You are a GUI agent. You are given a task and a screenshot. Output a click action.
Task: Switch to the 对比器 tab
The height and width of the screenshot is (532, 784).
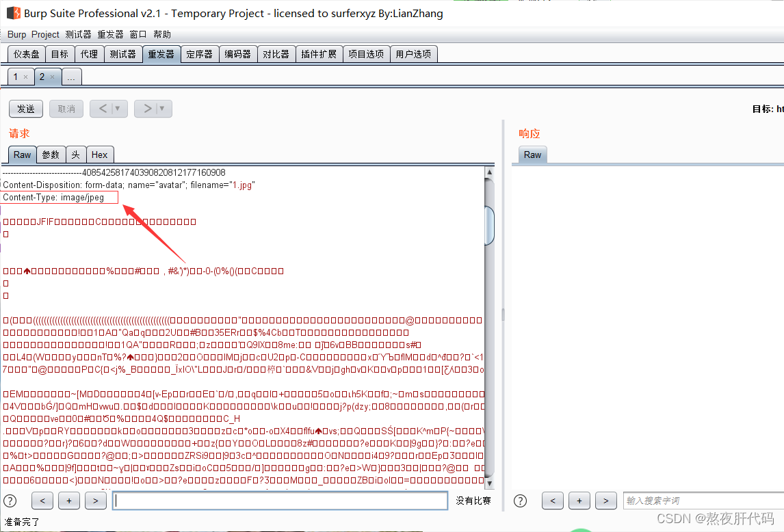click(x=276, y=54)
